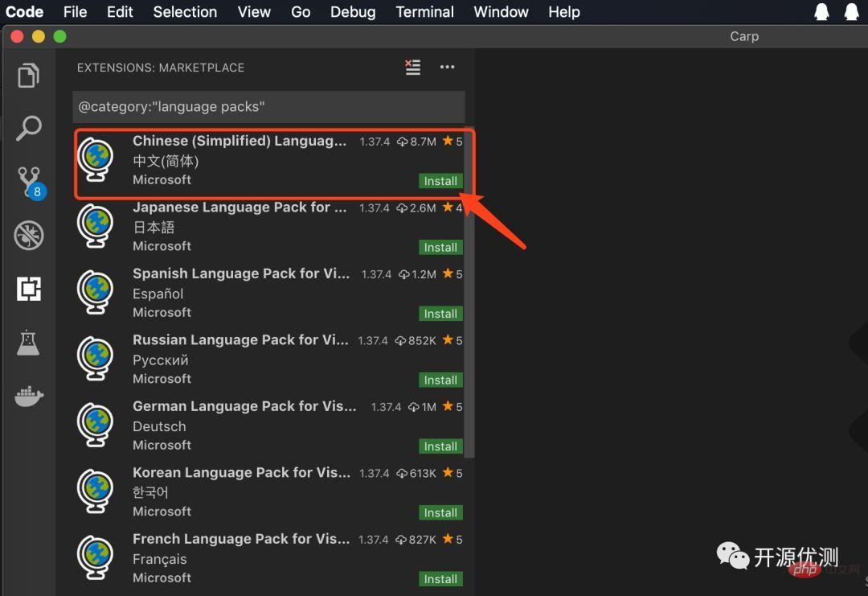Click the extensions search input field
Viewport: 868px width, 596px height.
[268, 107]
